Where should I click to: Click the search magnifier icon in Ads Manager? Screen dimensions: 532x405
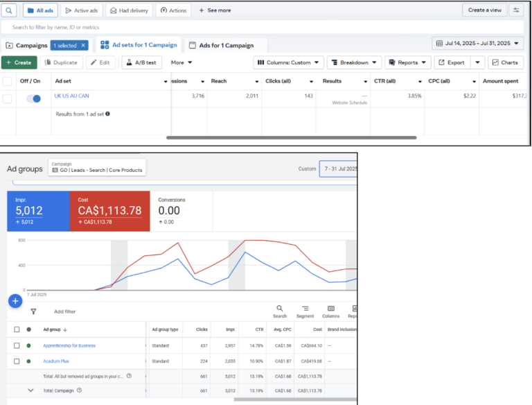click(x=10, y=10)
